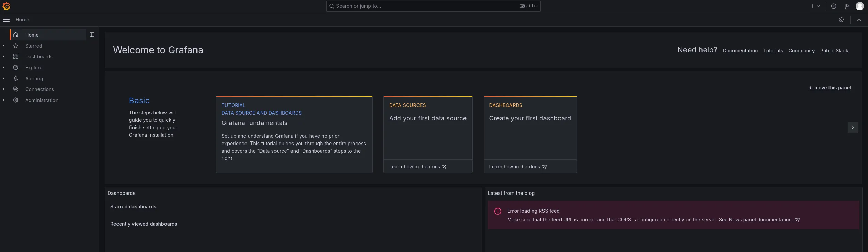Select Home in the sidebar menu
The width and height of the screenshot is (868, 252).
coord(32,35)
